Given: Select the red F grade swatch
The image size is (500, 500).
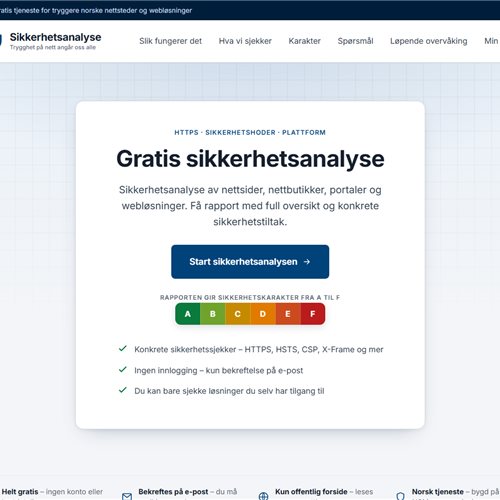Looking at the screenshot, I should [x=313, y=314].
